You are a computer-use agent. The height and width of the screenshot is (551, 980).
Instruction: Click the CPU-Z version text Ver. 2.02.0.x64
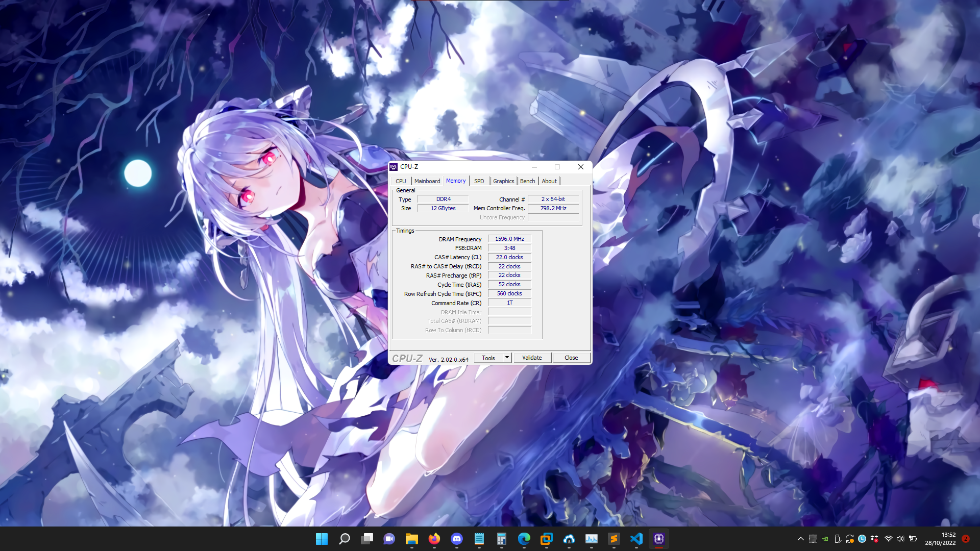(x=449, y=359)
